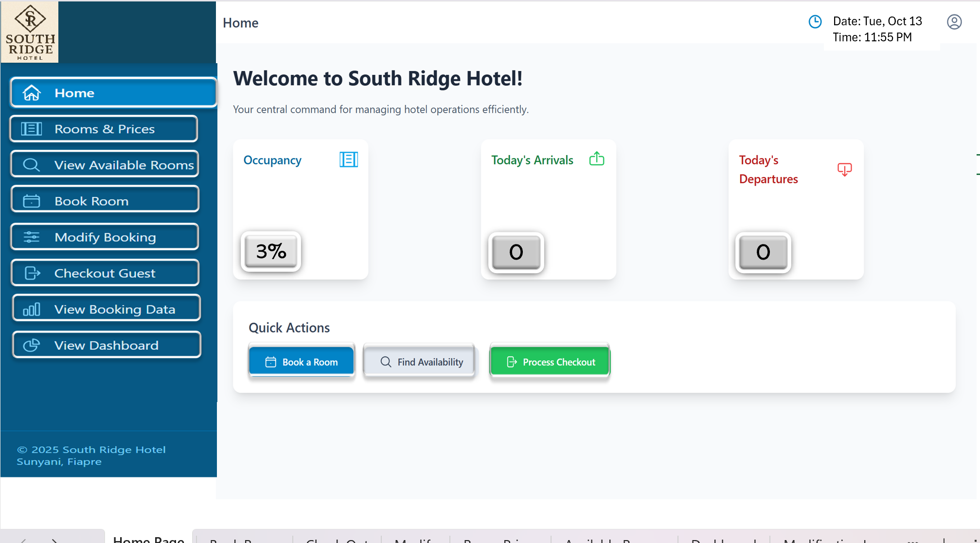
Task: Select the Home Page sheet tab
Action: [x=148, y=538]
